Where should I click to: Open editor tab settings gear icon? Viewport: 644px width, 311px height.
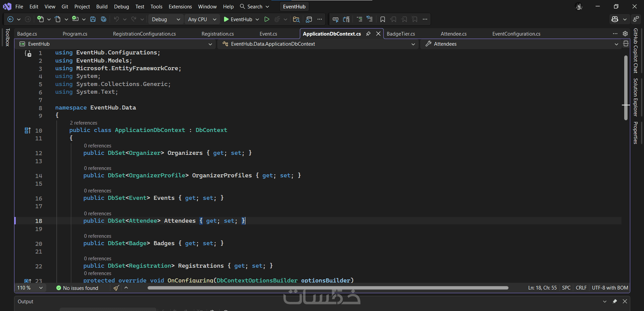(625, 34)
